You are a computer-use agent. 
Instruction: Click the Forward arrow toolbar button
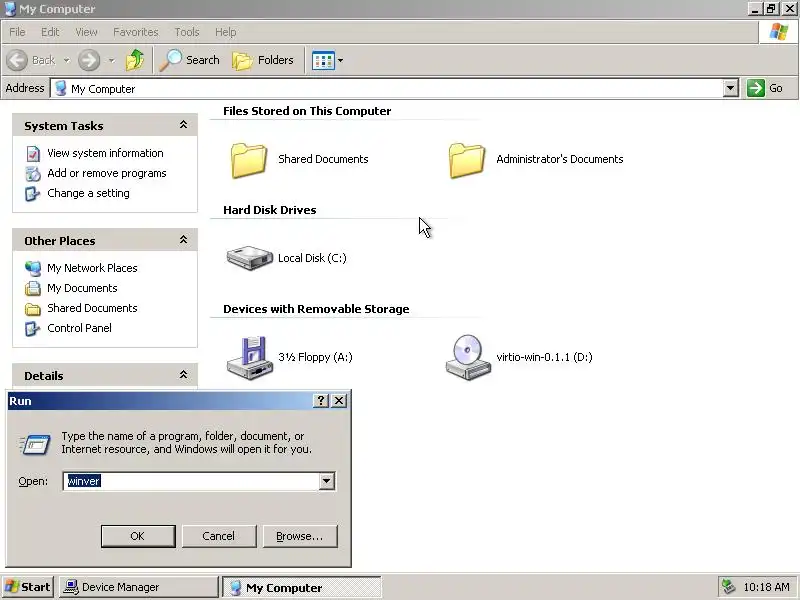coord(89,60)
